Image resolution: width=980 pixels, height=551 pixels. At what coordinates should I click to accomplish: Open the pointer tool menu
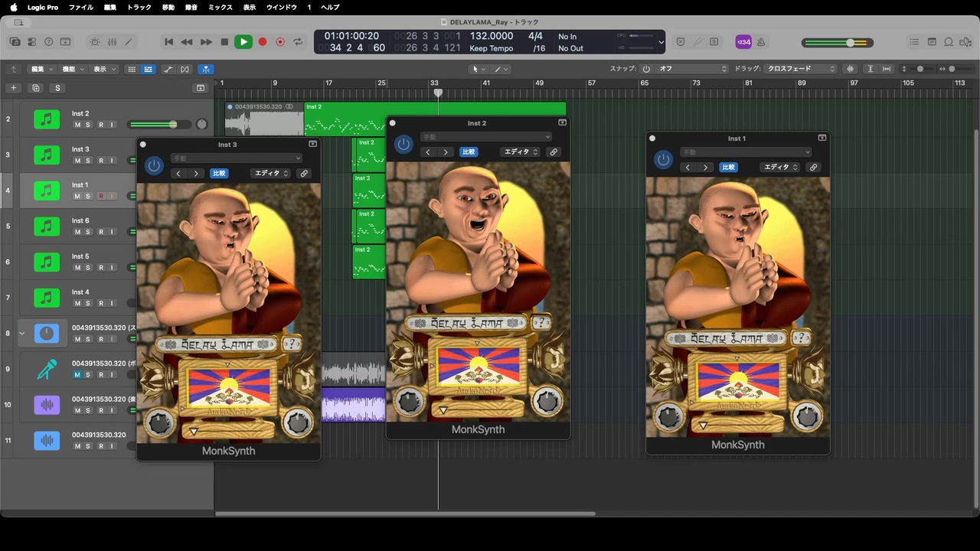(479, 69)
